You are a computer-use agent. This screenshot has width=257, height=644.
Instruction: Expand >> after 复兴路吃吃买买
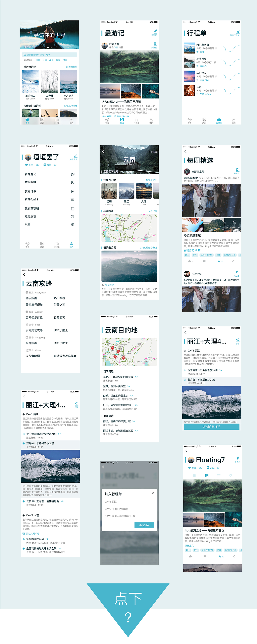(x=47, y=539)
